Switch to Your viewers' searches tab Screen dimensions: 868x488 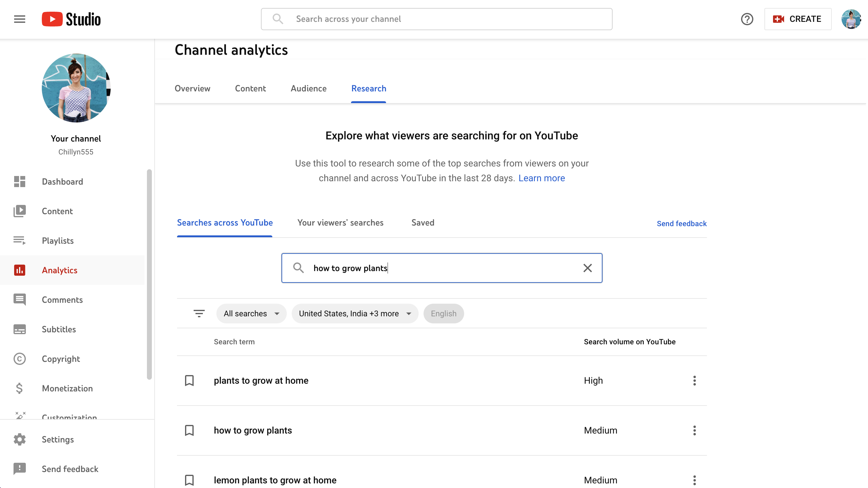pos(340,222)
